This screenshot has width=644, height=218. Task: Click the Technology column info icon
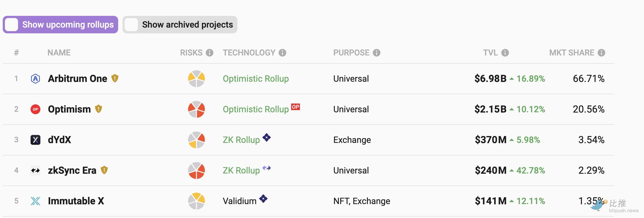coord(282,53)
